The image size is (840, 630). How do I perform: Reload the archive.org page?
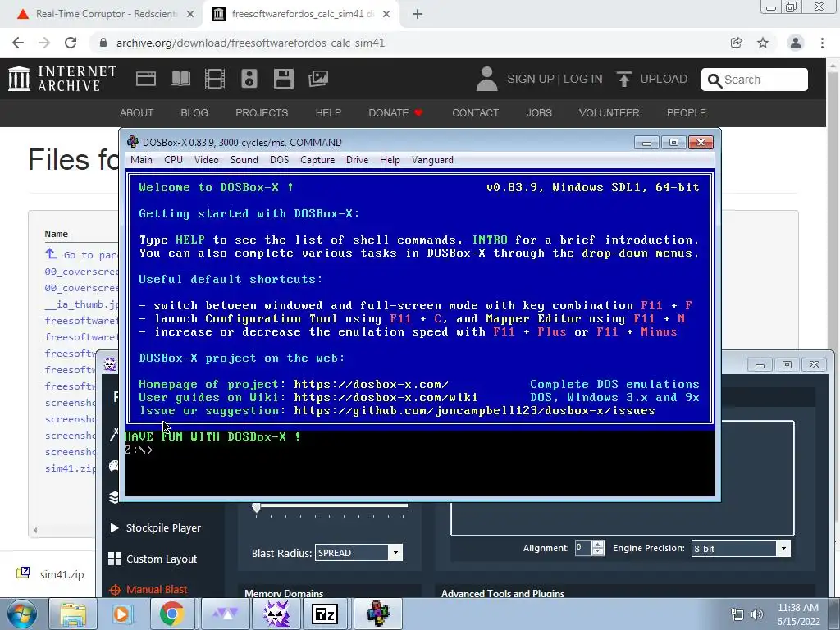(x=71, y=43)
